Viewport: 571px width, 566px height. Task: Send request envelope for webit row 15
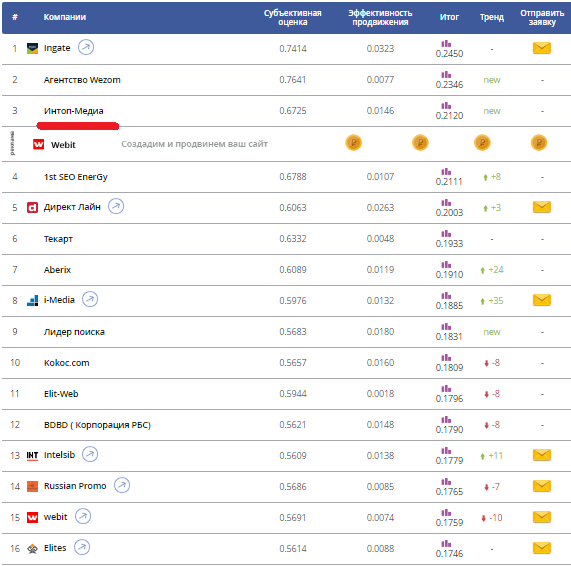pyautogui.click(x=542, y=517)
